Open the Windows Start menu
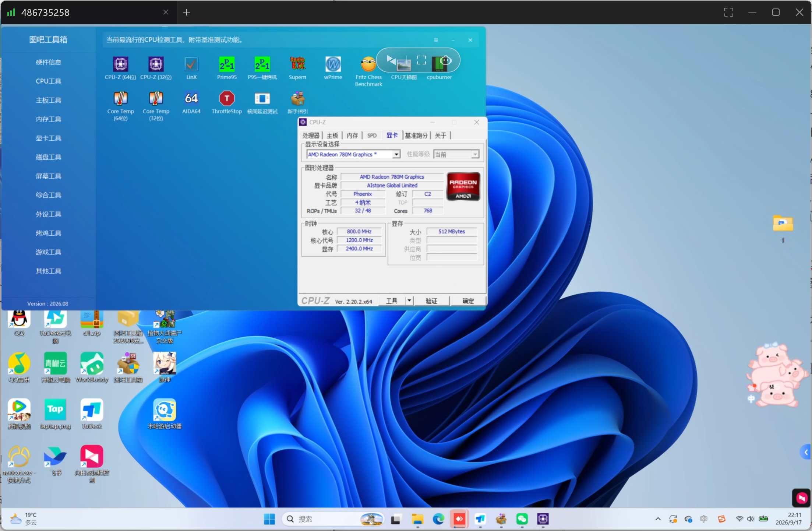Viewport: 812px width, 531px height. (x=269, y=519)
